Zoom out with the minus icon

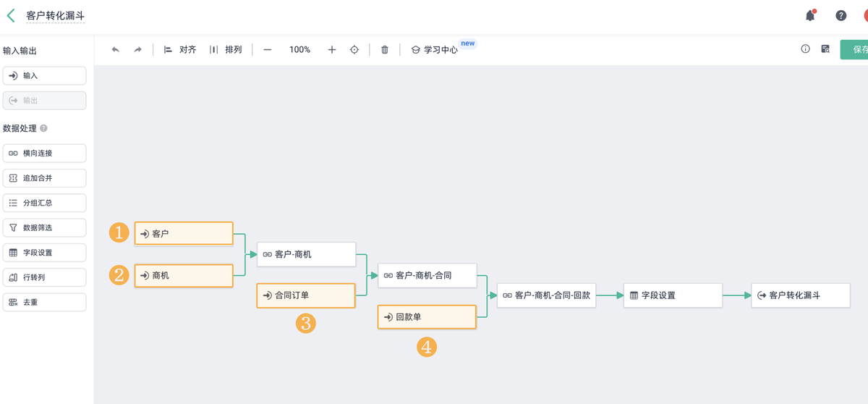click(268, 50)
